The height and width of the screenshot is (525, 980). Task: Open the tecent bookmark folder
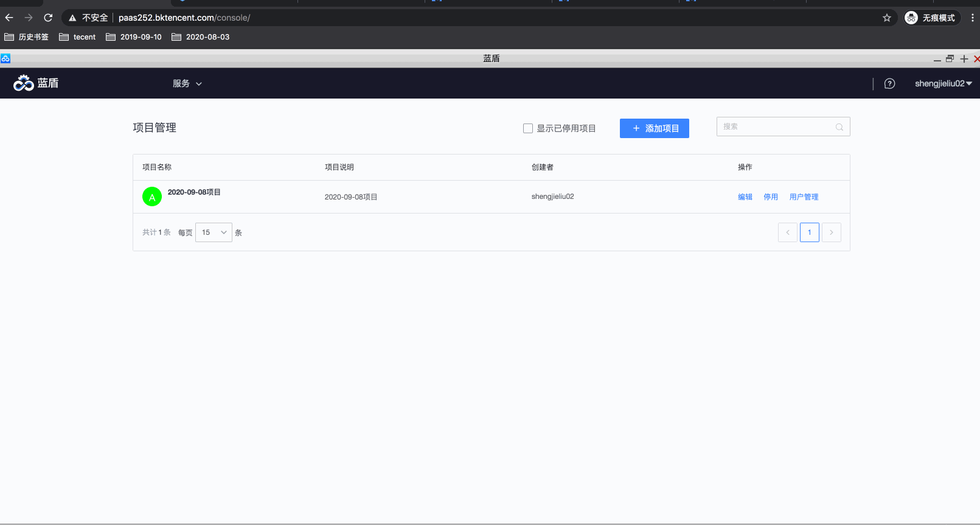[x=77, y=37]
